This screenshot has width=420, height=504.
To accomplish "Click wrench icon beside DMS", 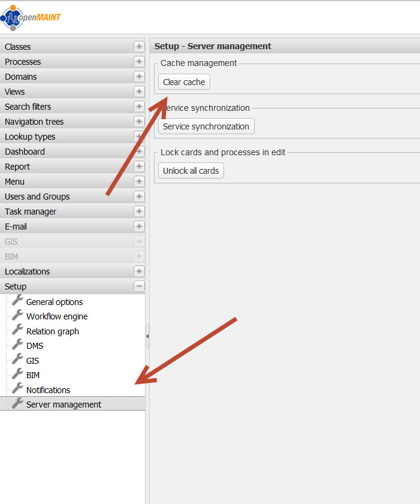I will click(x=17, y=345).
